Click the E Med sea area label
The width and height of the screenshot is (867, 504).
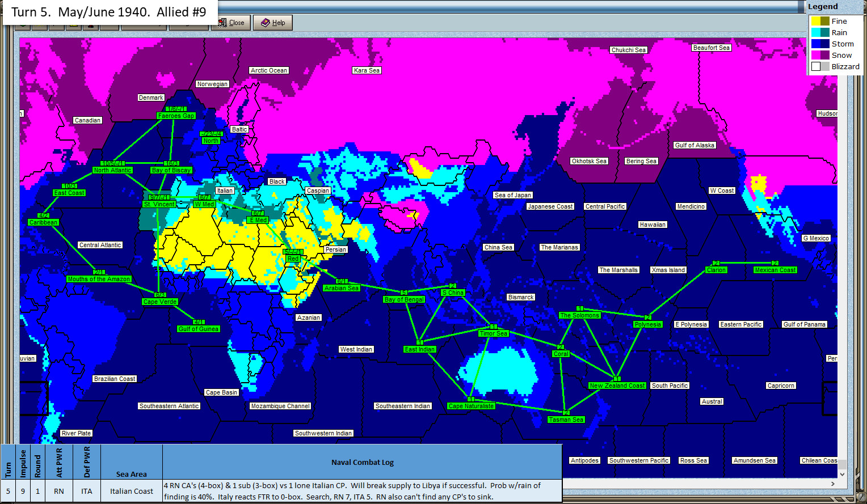(x=258, y=220)
